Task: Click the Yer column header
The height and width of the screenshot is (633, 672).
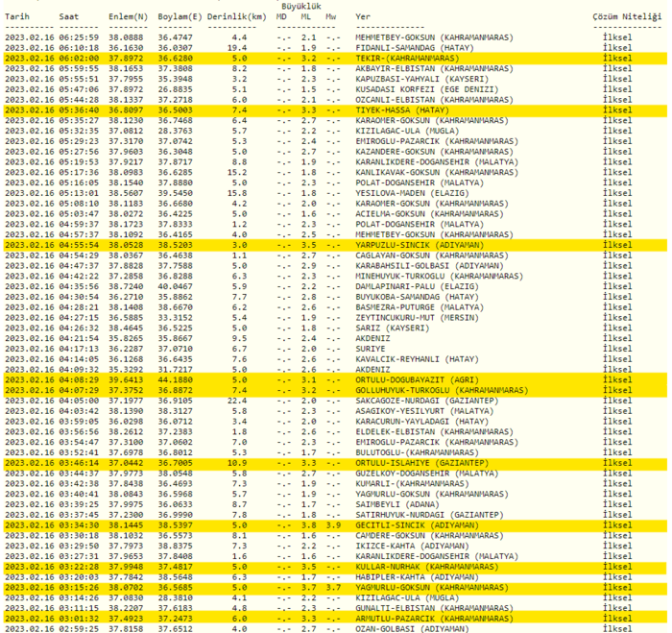Action: pos(363,16)
